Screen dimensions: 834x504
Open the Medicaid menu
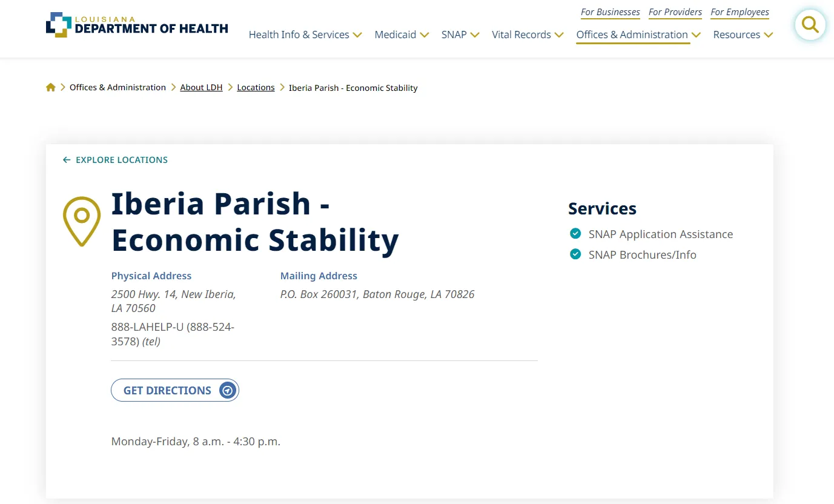pos(395,35)
